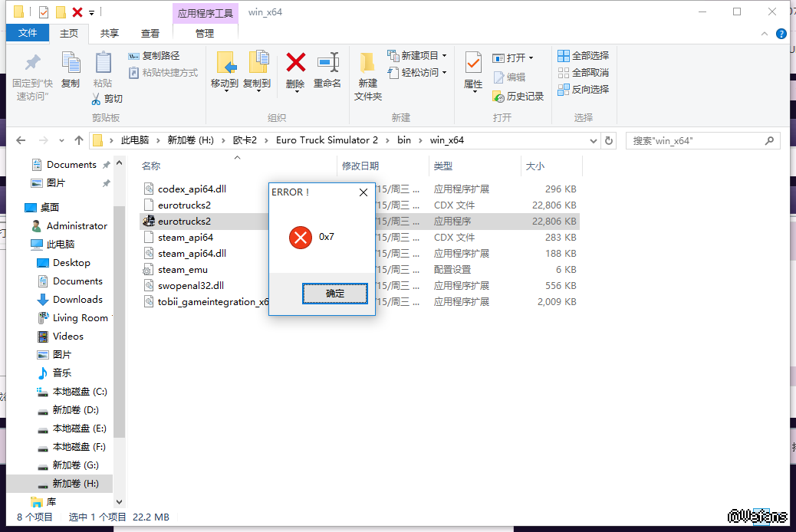This screenshot has width=796, height=532.
Task: Expand the Move to (移动到) dropdown
Action: point(225,90)
